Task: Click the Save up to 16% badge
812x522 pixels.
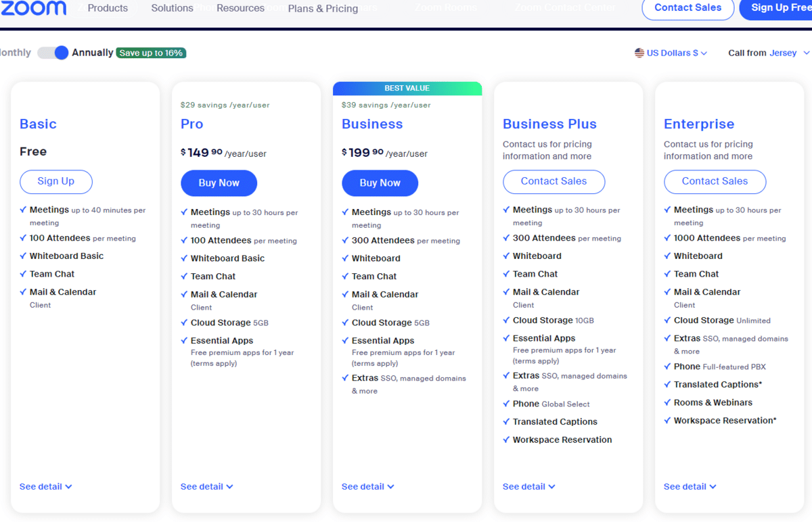Action: pyautogui.click(x=151, y=53)
